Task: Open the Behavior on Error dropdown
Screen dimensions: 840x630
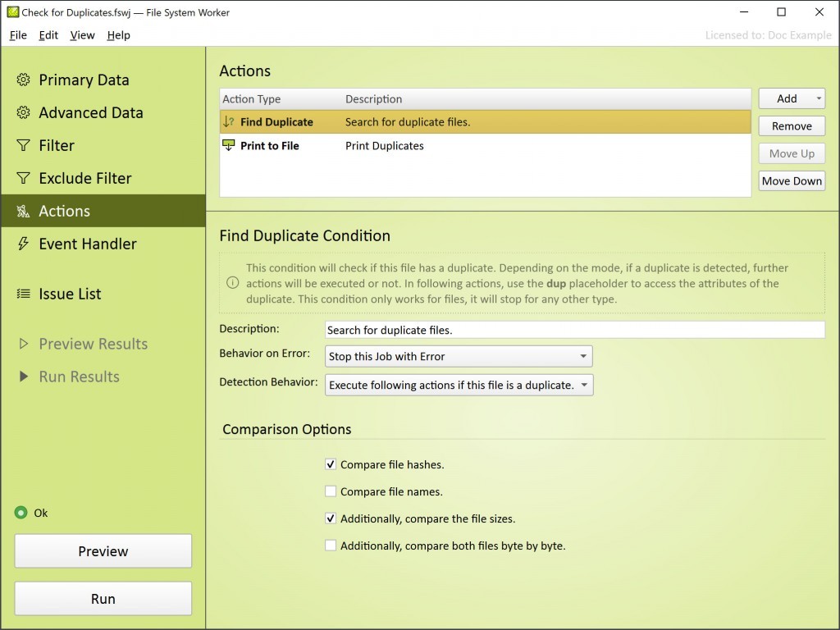Action: (459, 357)
